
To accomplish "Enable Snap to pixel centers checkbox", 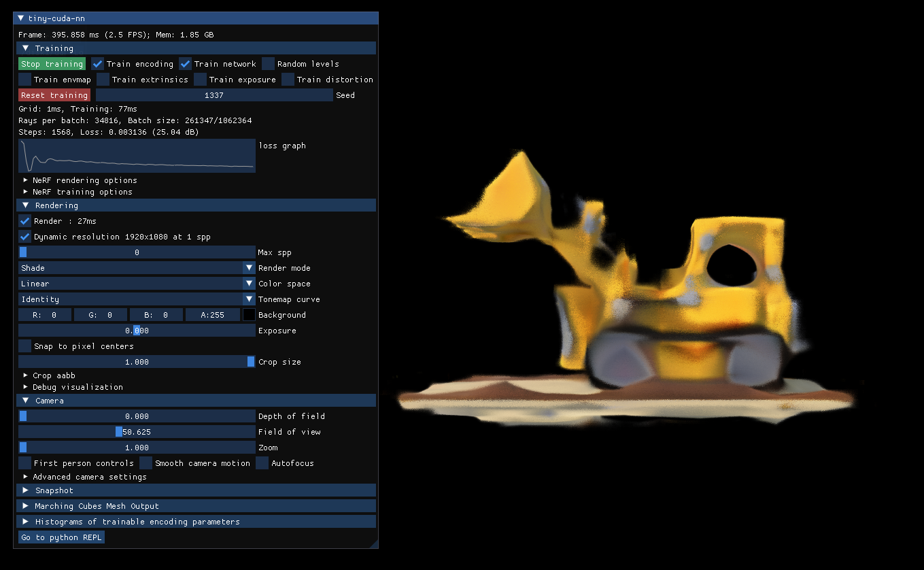I will click(x=25, y=346).
